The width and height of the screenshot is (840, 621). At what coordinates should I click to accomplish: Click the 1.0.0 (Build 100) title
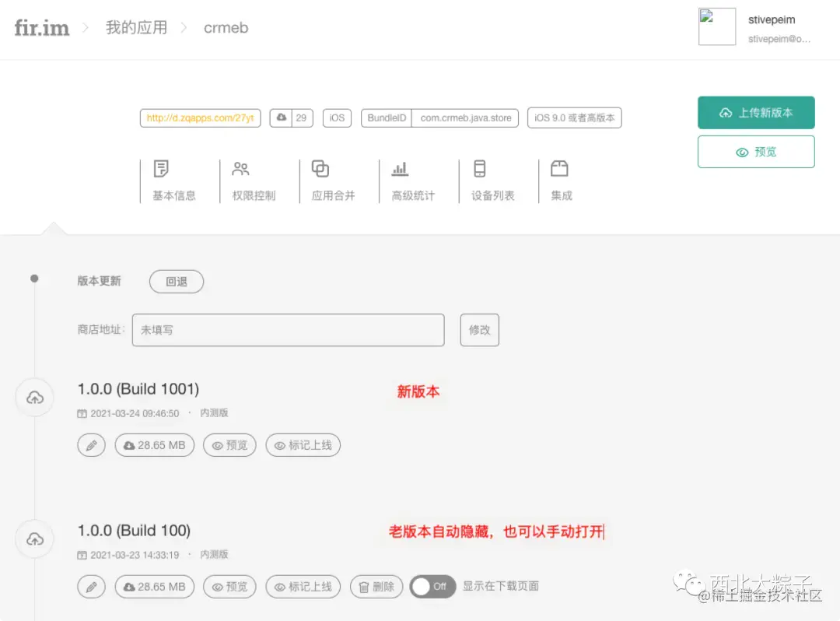pos(134,531)
